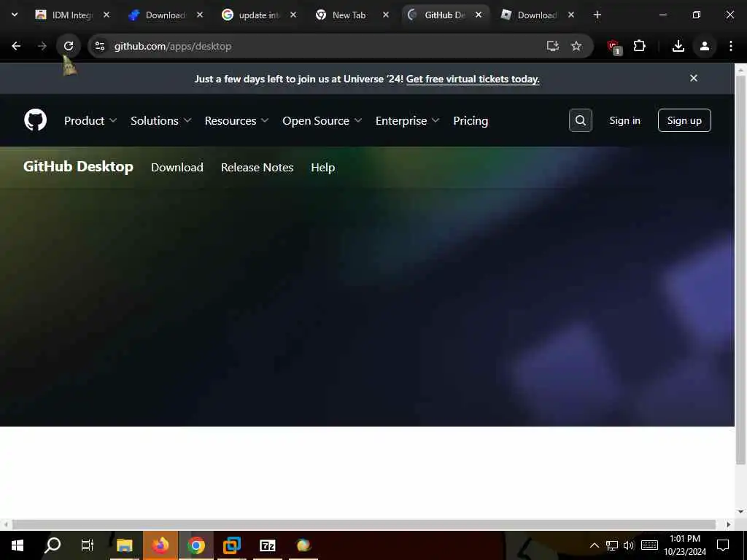
Task: Open the network tray icon
Action: click(x=612, y=545)
